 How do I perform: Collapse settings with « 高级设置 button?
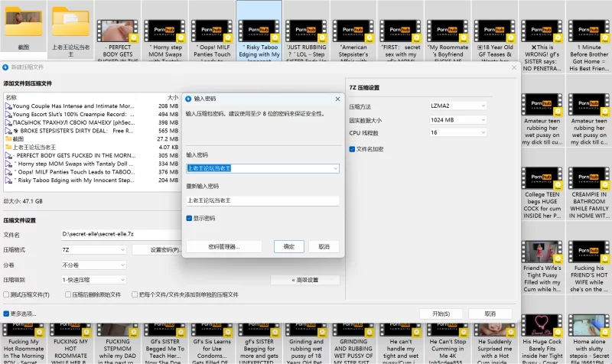[x=305, y=280]
